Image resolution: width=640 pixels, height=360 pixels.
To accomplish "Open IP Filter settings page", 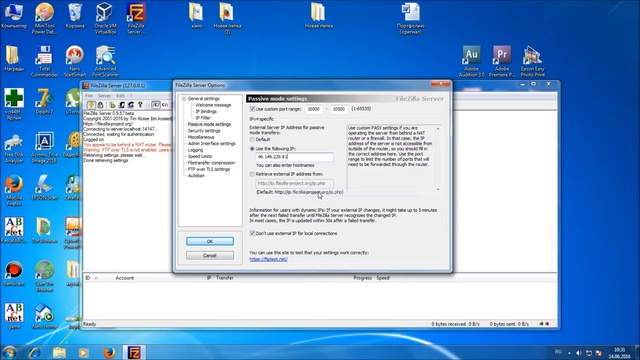I will (203, 118).
